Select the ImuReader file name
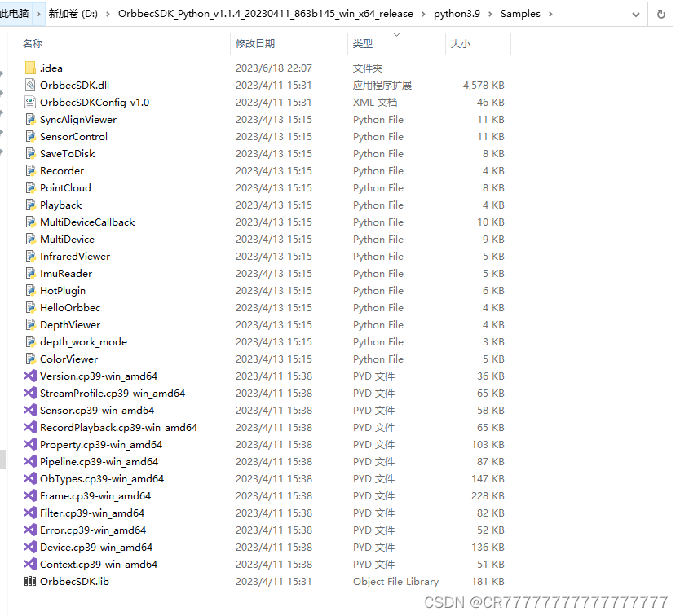Image resolution: width=680 pixels, height=616 pixels. pos(66,274)
